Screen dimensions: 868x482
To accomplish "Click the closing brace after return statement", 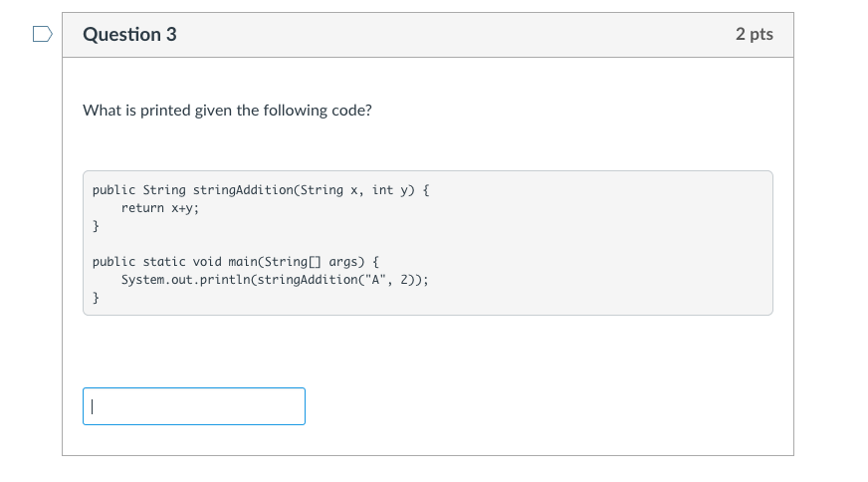I will (96, 226).
